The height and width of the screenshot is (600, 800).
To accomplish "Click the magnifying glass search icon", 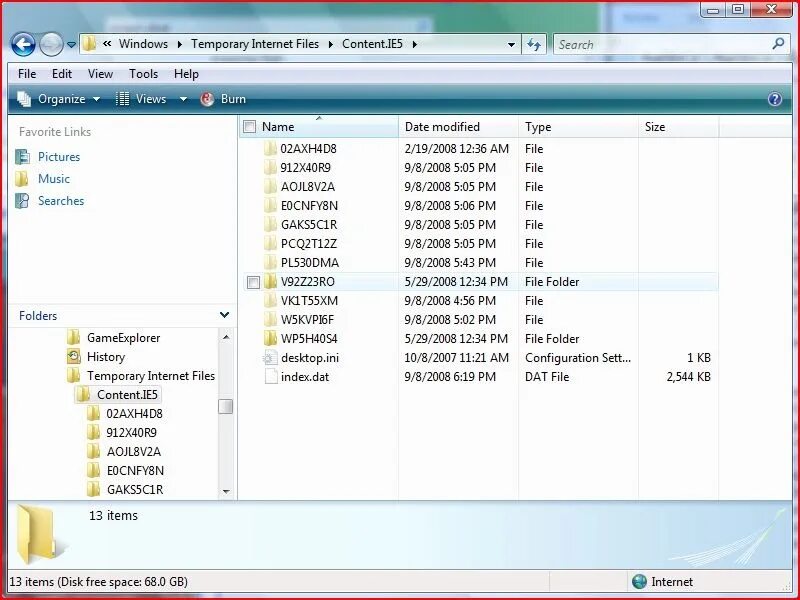I will [778, 44].
